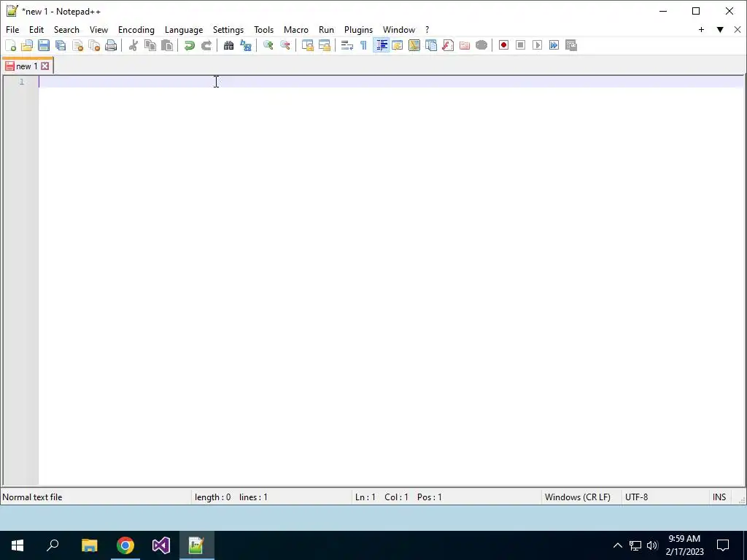
Task: Open the View menu
Action: [98, 29]
